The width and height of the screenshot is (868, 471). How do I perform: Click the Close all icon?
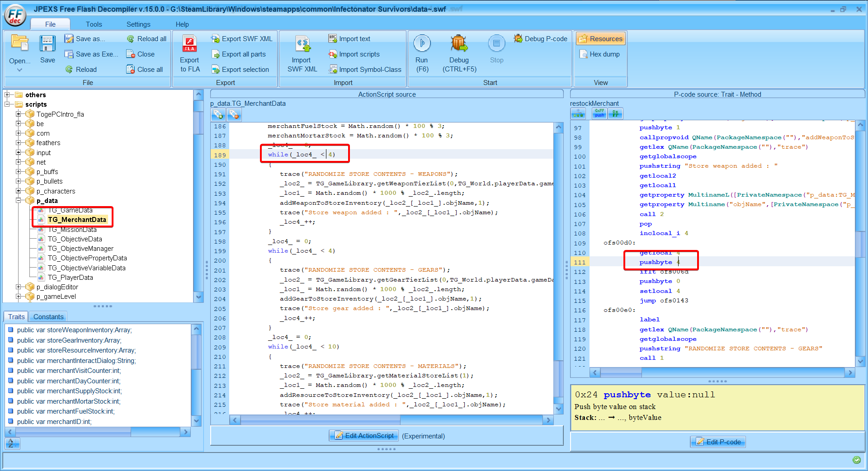[x=130, y=70]
